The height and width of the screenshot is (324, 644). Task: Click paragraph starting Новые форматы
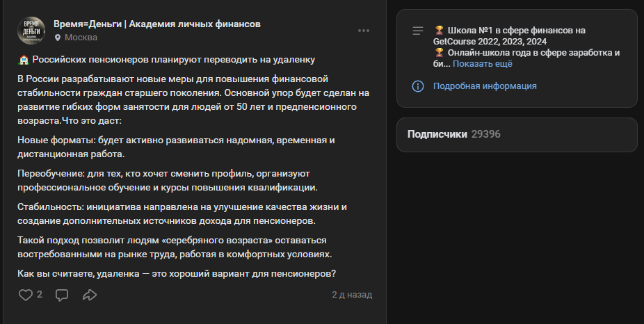[176, 147]
